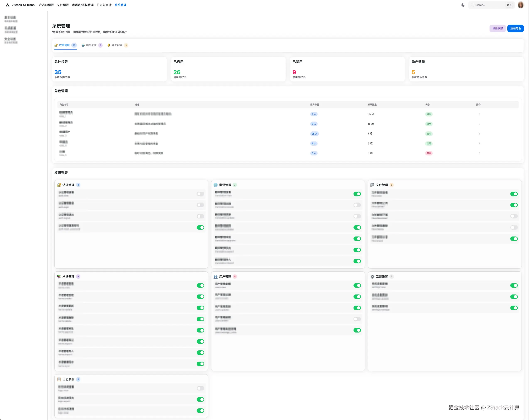Click the 导出权限 button
529x420 pixels.
pos(497,28)
